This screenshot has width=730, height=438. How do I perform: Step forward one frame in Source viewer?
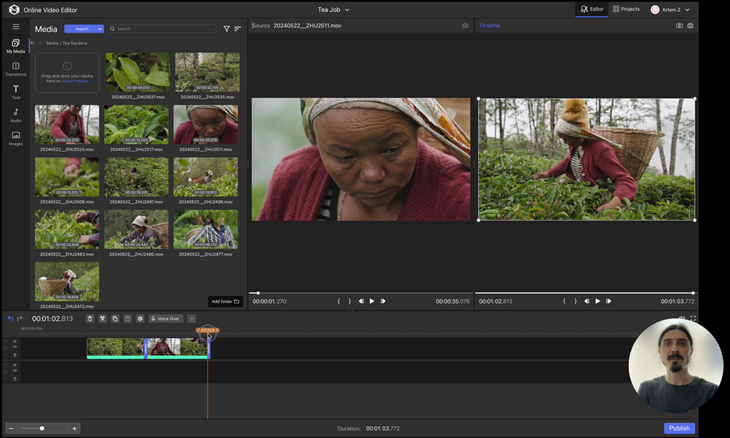pyautogui.click(x=383, y=301)
